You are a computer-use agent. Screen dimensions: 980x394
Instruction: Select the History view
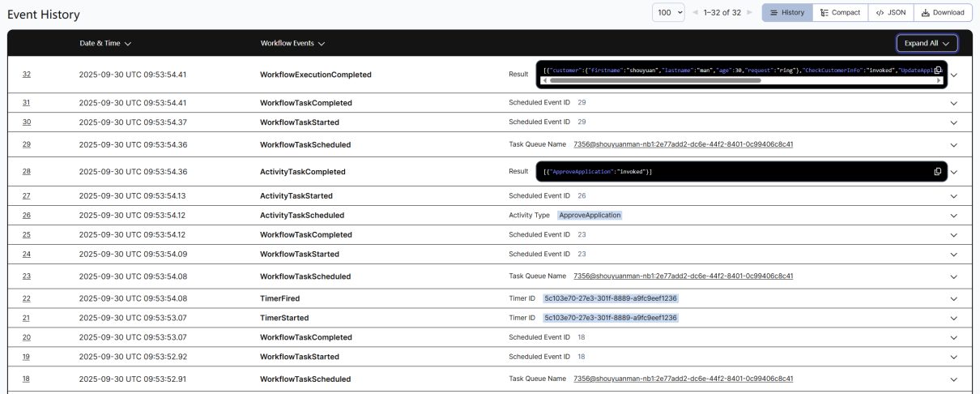787,13
